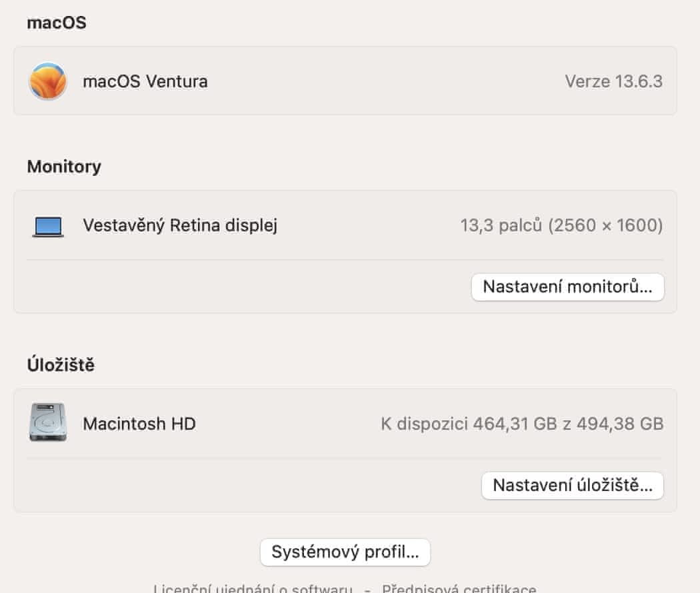Open the Systémový profil report
700x593 pixels.
345,552
